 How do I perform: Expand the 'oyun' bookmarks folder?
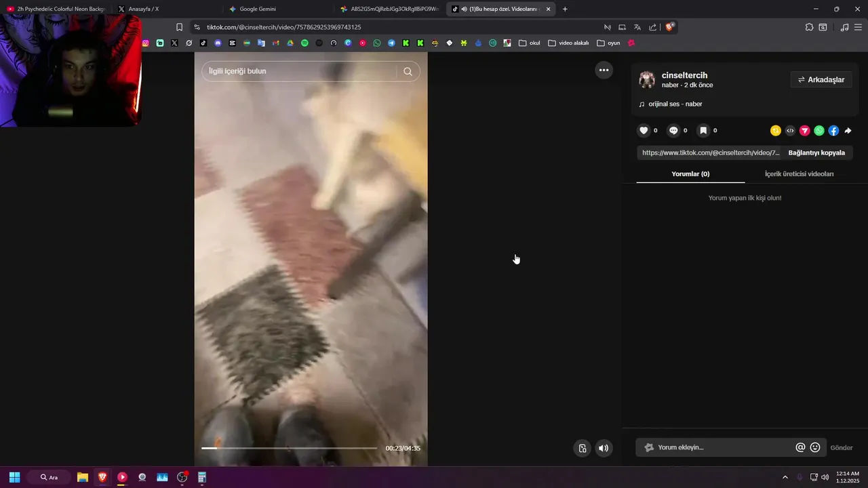tap(608, 43)
